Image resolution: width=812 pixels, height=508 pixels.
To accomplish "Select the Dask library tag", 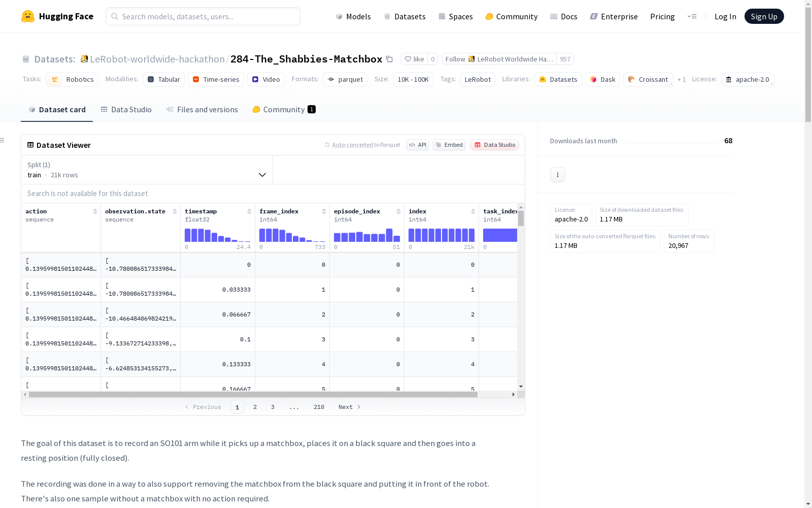I will [x=602, y=79].
